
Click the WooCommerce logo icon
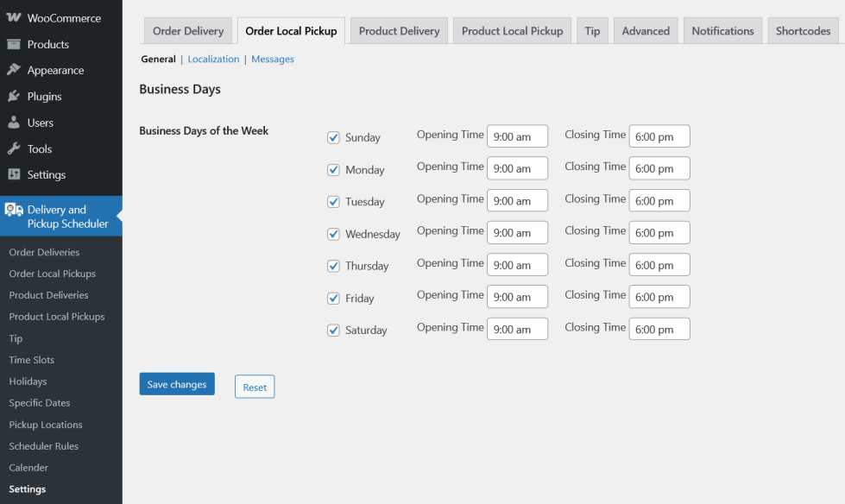click(14, 18)
